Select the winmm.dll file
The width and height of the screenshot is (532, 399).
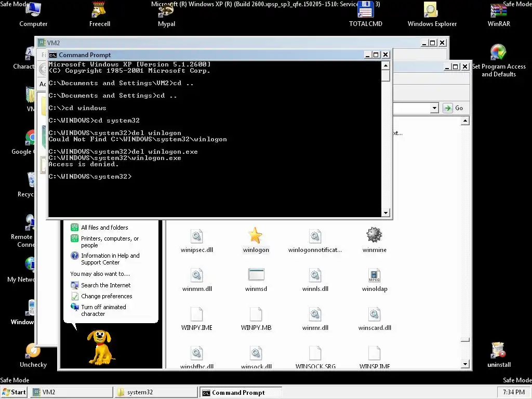[197, 280]
